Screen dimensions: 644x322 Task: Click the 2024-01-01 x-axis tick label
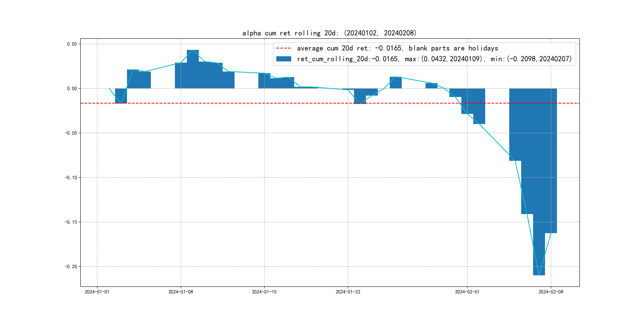tap(97, 292)
